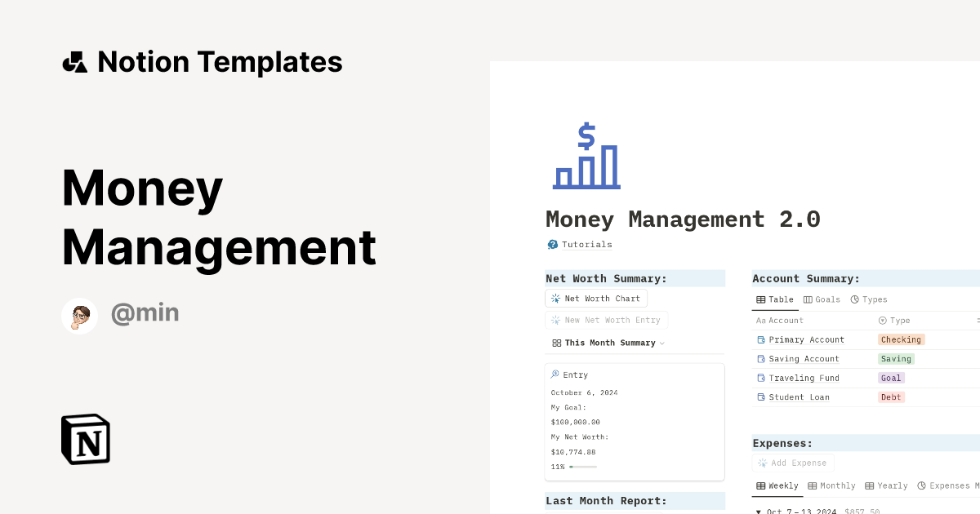Click the @min author avatar
Viewport: 980px width, 514px height.
pyautogui.click(x=80, y=316)
